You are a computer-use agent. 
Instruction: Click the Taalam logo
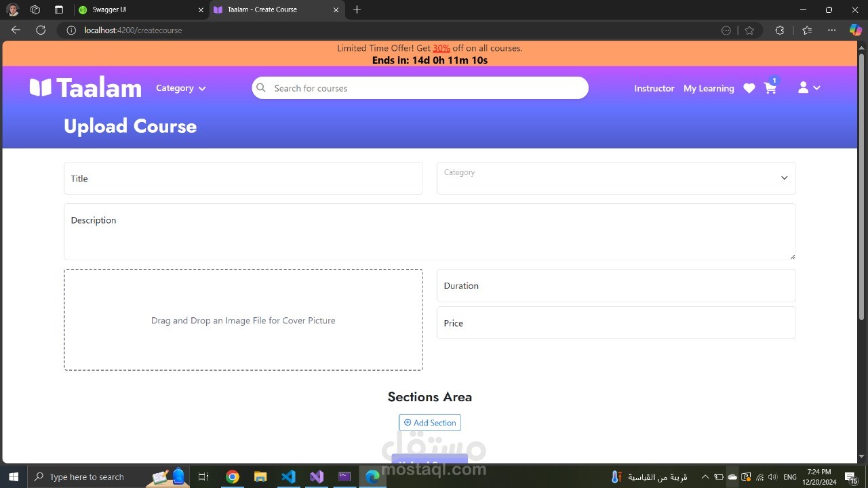click(x=85, y=88)
